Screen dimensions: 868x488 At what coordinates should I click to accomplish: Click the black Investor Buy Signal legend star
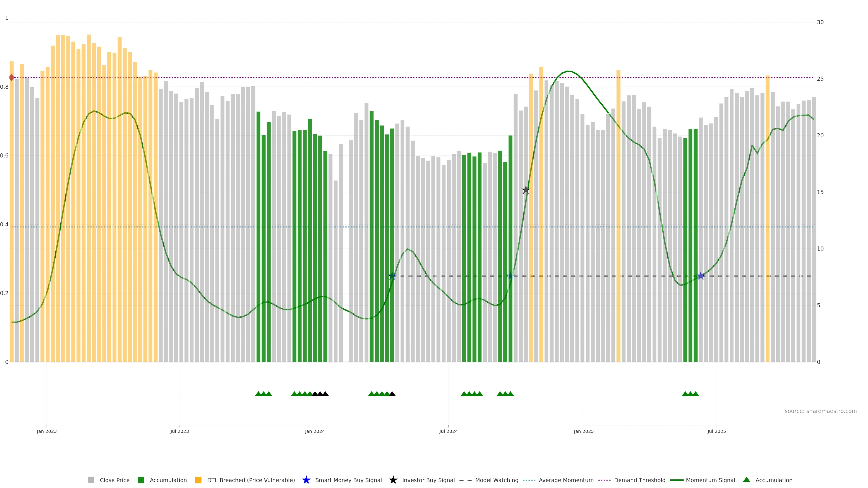point(393,480)
